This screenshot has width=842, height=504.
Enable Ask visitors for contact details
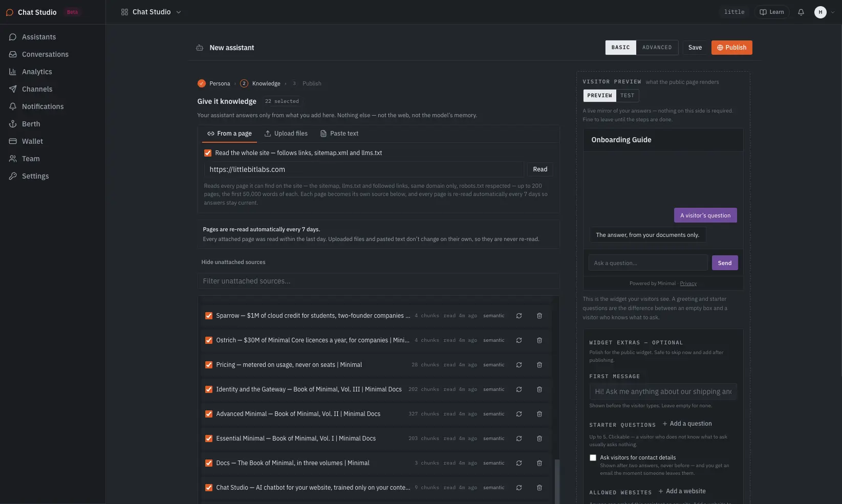[x=593, y=458]
